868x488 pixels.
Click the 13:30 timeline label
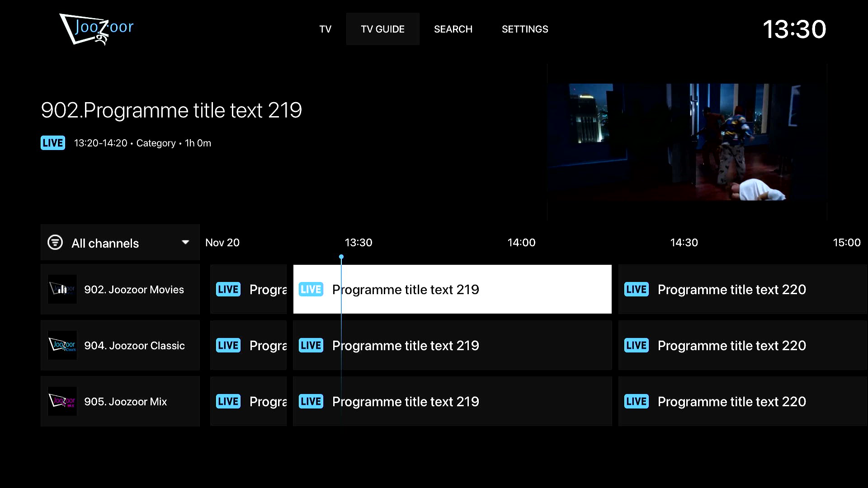pos(359,243)
